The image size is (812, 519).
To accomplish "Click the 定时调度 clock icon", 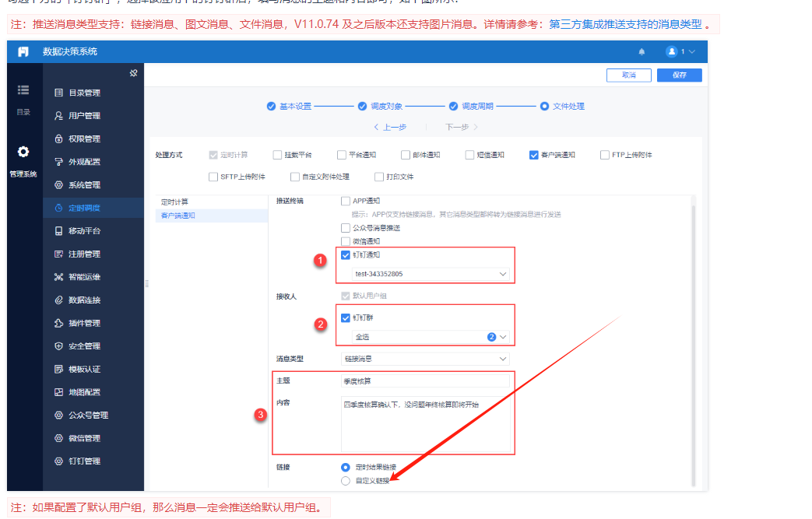I will (58, 208).
